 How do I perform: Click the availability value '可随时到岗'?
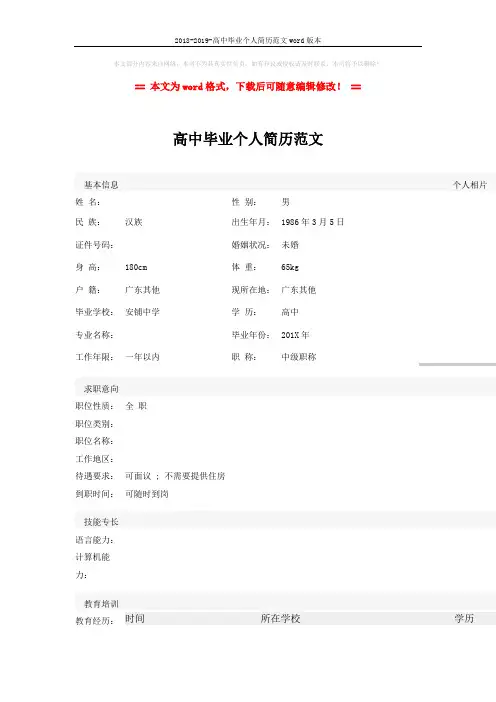pyautogui.click(x=147, y=494)
